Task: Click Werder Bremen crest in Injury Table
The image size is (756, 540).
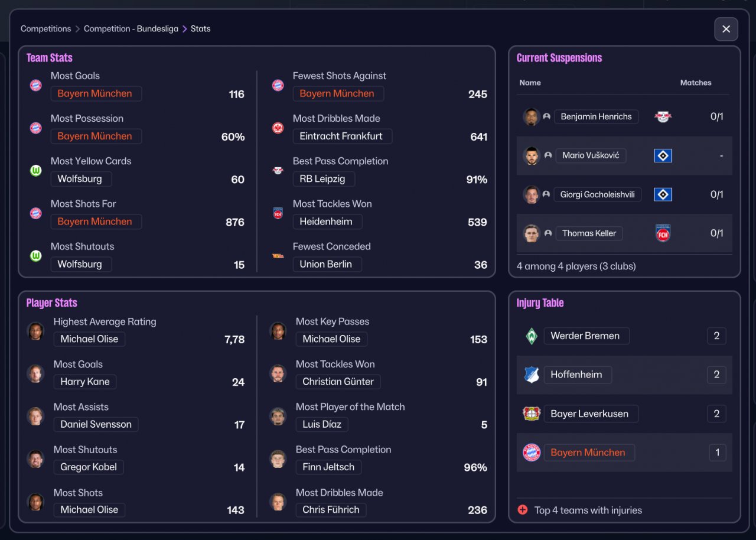Action: point(532,336)
